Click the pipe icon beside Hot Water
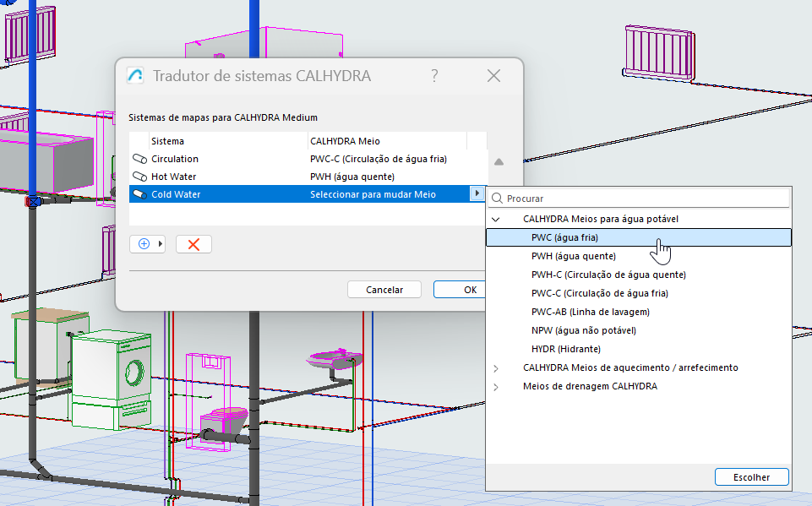812x506 pixels. point(139,177)
